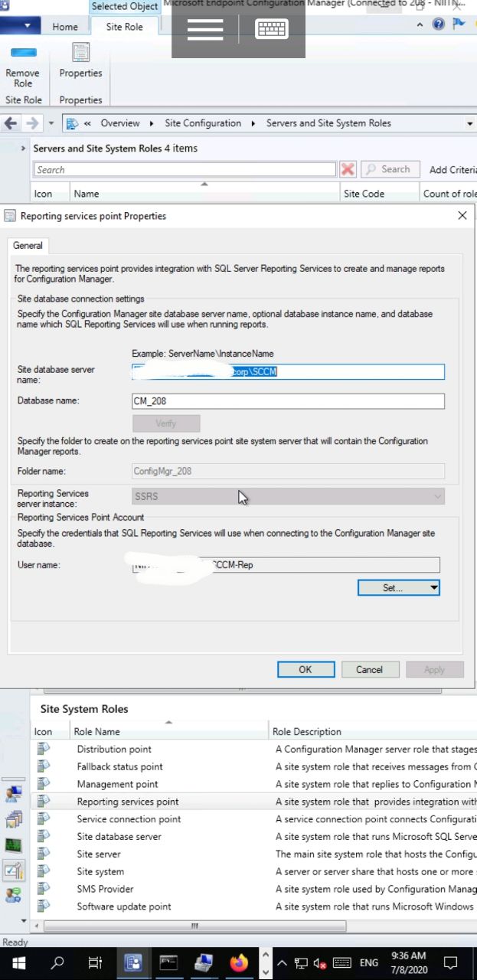Click the Site database server name field

click(x=289, y=371)
